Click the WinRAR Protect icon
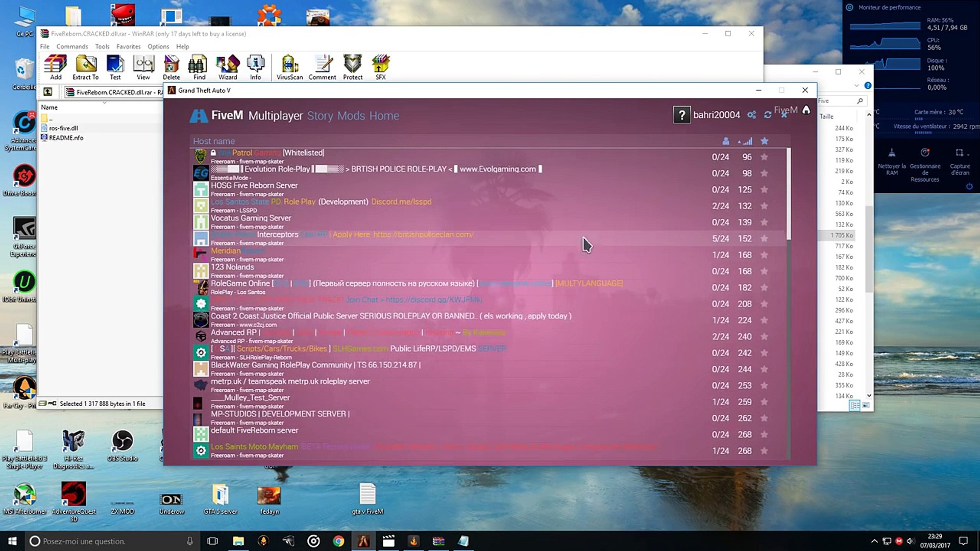This screenshot has height=551, width=980. click(353, 67)
